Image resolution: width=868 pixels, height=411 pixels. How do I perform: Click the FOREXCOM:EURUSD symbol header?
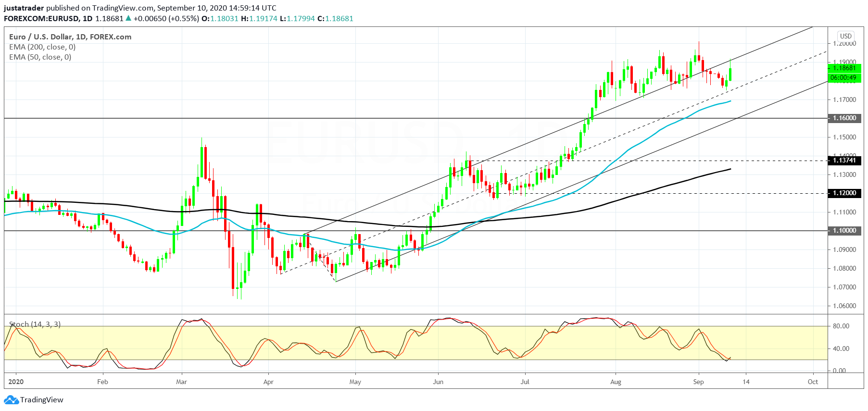(x=41, y=18)
